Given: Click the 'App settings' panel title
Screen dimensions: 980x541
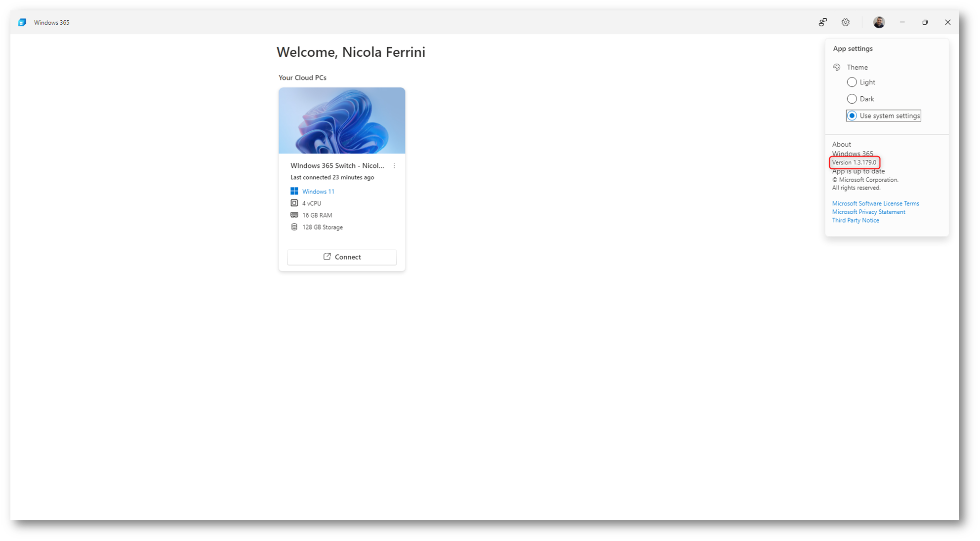Looking at the screenshot, I should 853,48.
